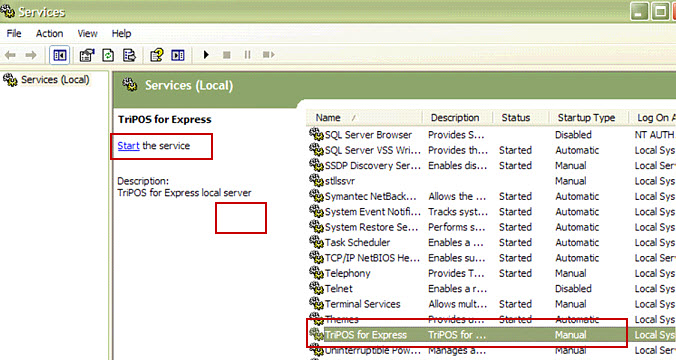Click the gear icon beside Terminal Services

tap(316, 304)
